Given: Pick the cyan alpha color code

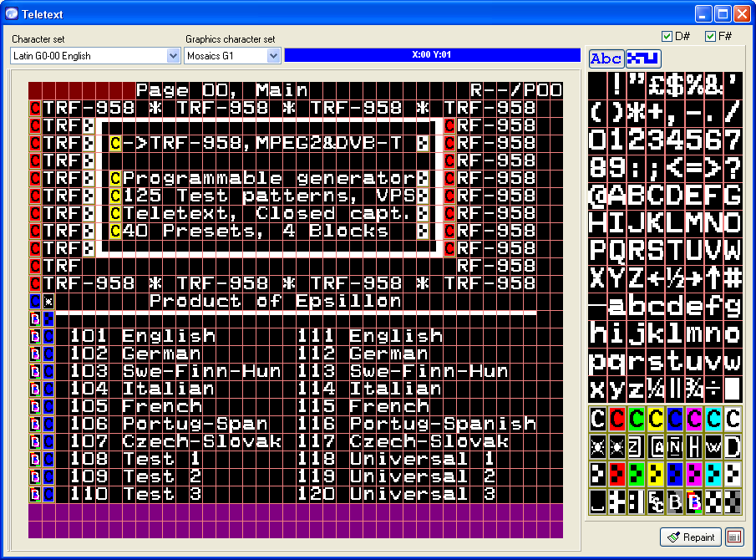Looking at the screenshot, I should (713, 419).
